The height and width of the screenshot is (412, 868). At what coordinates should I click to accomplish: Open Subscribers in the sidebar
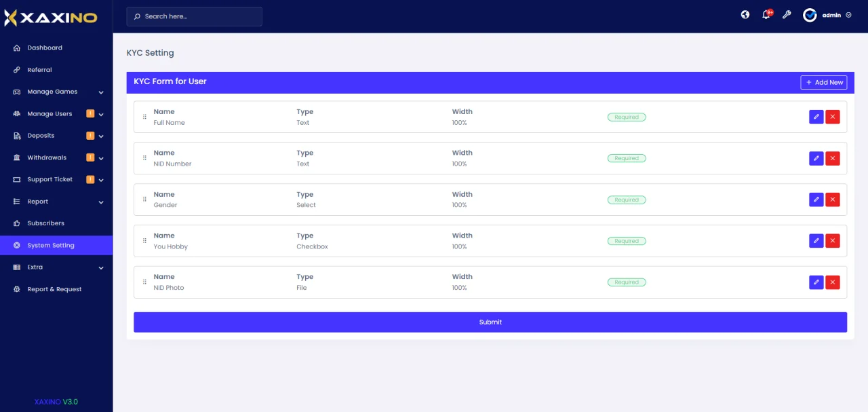pyautogui.click(x=56, y=223)
